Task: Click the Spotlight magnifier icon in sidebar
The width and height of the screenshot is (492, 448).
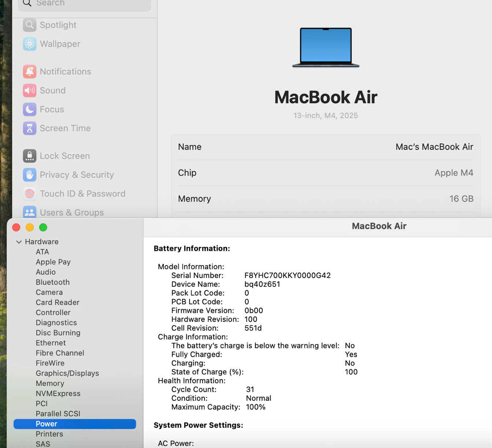Action: 30,25
